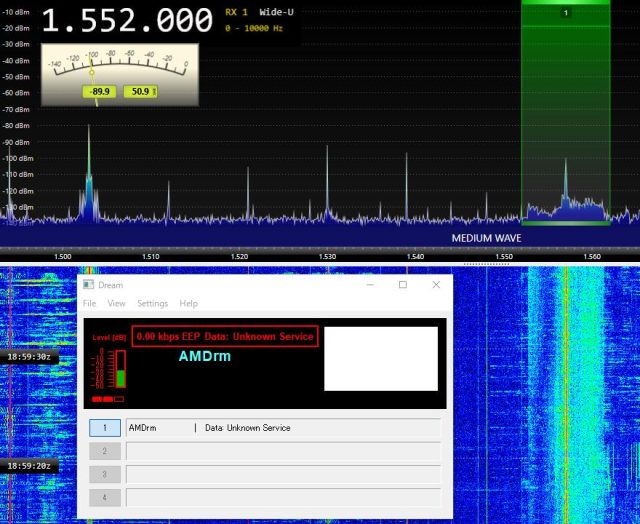Minimize the Dream window
Image resolution: width=640 pixels, height=524 pixels.
point(368,285)
